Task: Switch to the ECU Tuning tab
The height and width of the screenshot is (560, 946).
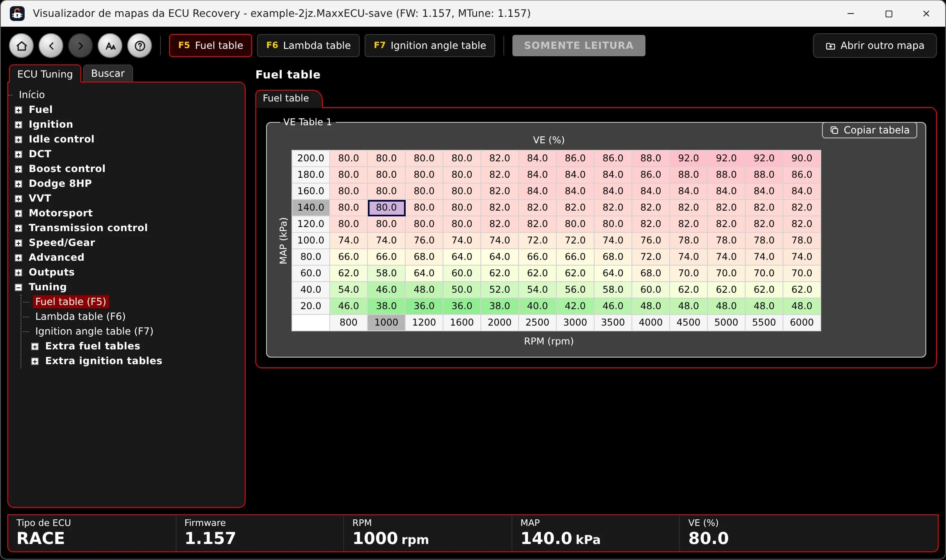Action: [x=45, y=74]
